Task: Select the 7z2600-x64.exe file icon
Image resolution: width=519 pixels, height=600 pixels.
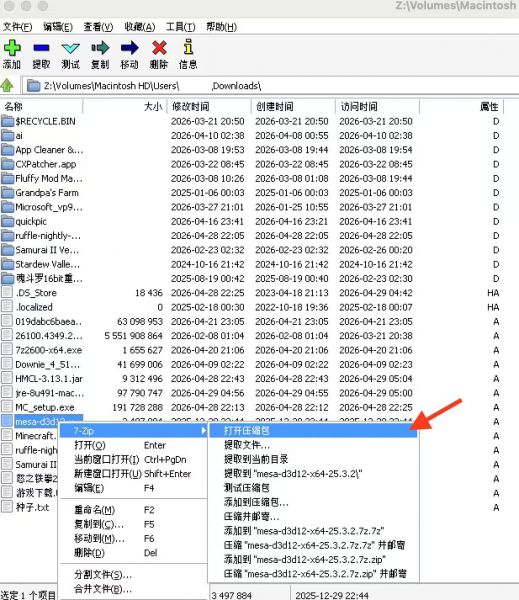Action: [7, 350]
